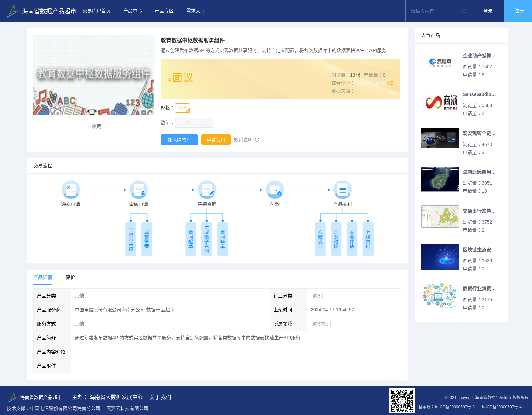Open the 产品中心 menu item

(133, 11)
